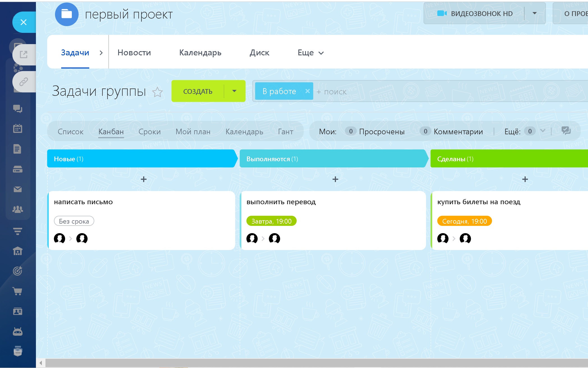Open disk drive icon in sidebar
The width and height of the screenshot is (588, 368).
18,169
